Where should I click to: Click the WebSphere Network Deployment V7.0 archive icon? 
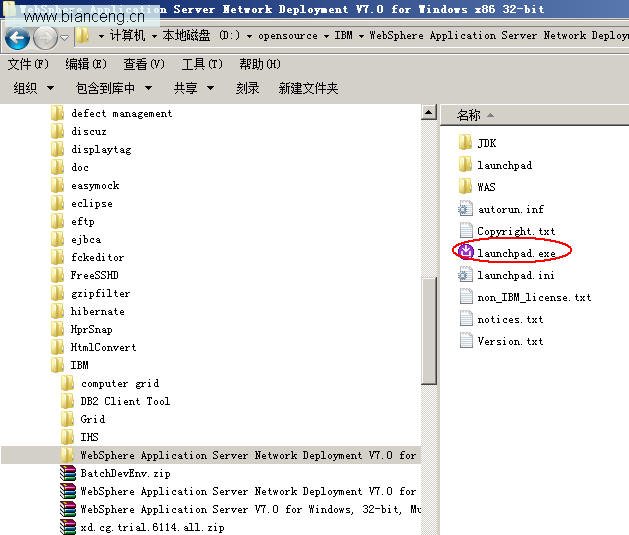click(x=68, y=491)
